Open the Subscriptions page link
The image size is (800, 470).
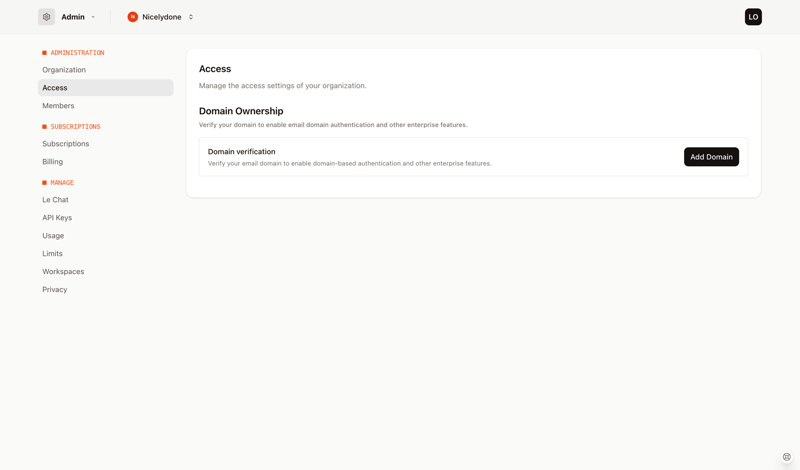(x=66, y=144)
